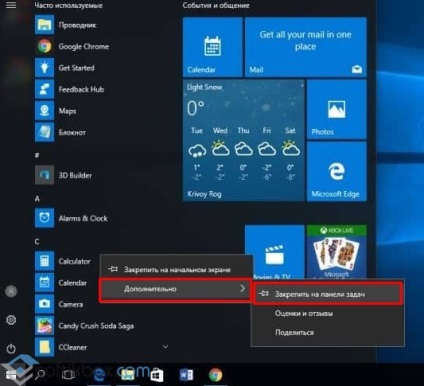Click the События и общение group title
Image resolution: width=424 pixels, height=386 pixels.
click(216, 5)
